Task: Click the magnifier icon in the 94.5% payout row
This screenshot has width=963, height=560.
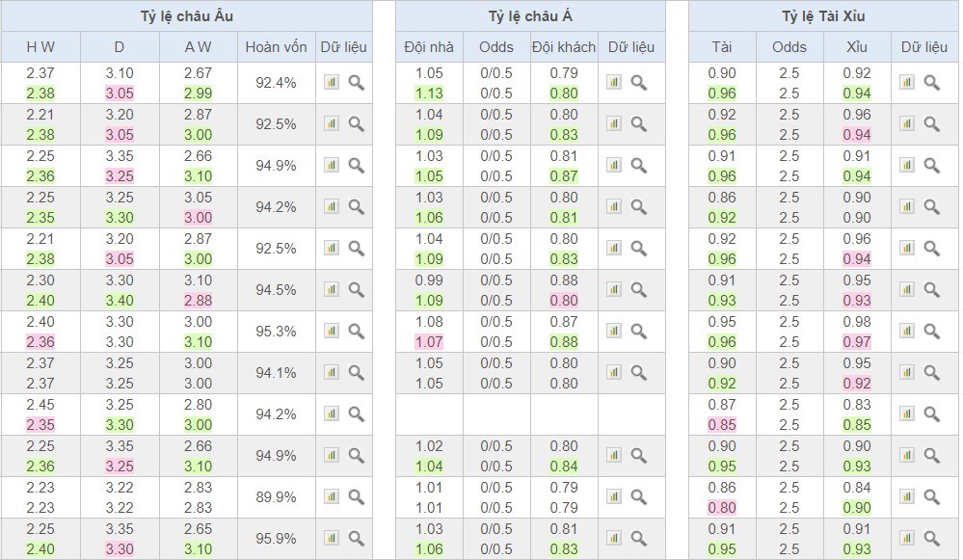Action: [356, 289]
